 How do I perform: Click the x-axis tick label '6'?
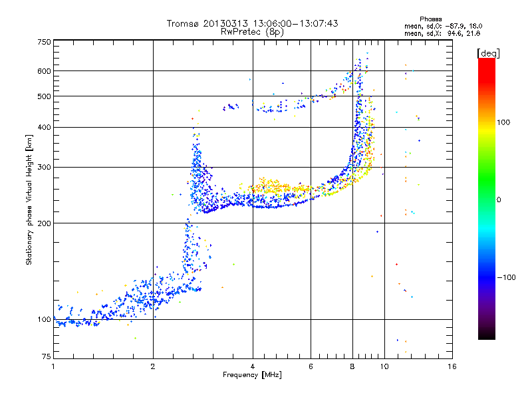click(311, 366)
